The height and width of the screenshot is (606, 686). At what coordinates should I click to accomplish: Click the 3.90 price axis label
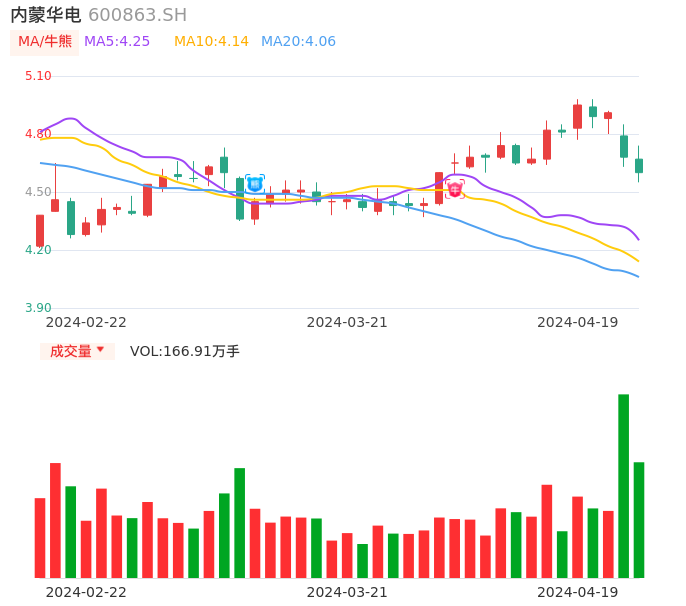point(38,308)
